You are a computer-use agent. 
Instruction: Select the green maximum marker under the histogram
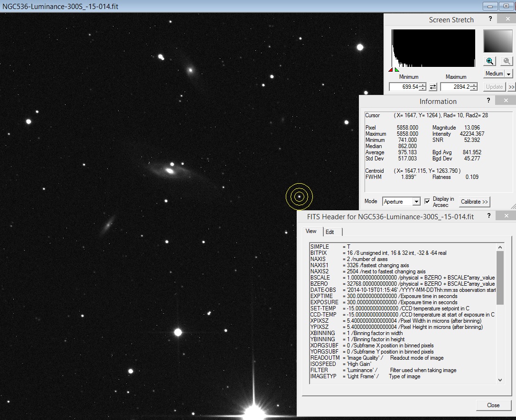tap(396, 69)
